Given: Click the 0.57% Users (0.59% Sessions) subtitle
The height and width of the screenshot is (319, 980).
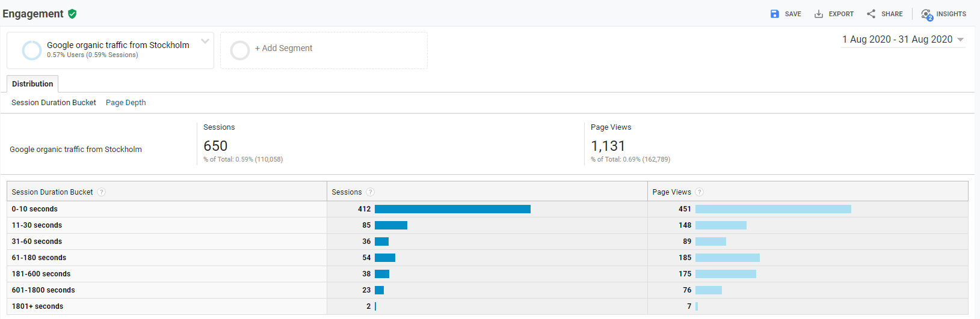Looking at the screenshot, I should (x=93, y=55).
